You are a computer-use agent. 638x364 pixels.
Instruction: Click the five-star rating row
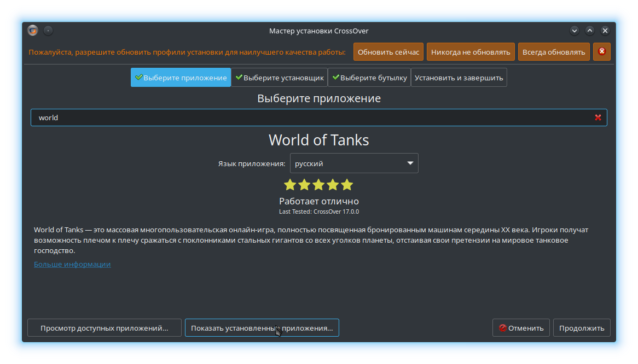point(318,185)
